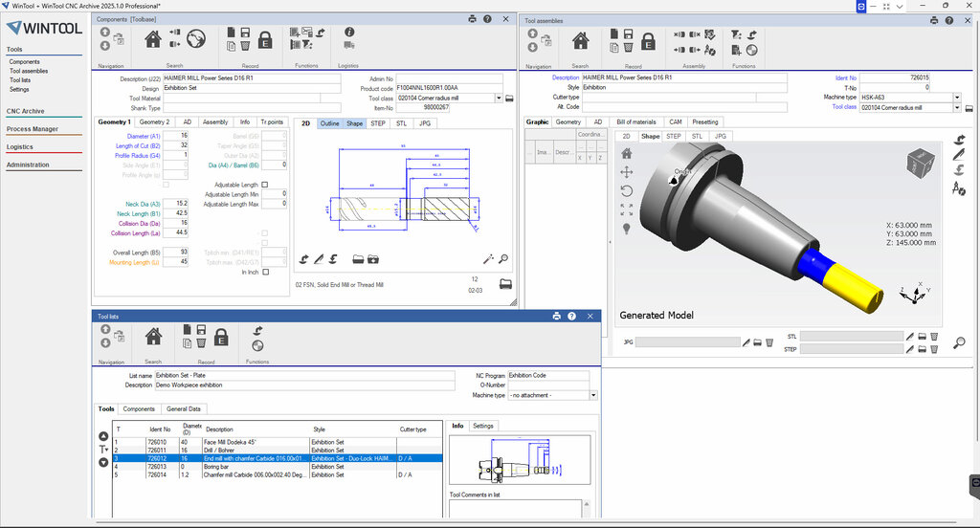The width and height of the screenshot is (980, 528).
Task: Create a new record in Components toolbar
Action: point(232,32)
